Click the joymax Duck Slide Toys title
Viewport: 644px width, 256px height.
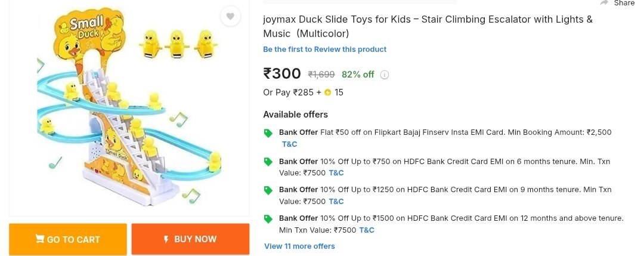(x=428, y=26)
